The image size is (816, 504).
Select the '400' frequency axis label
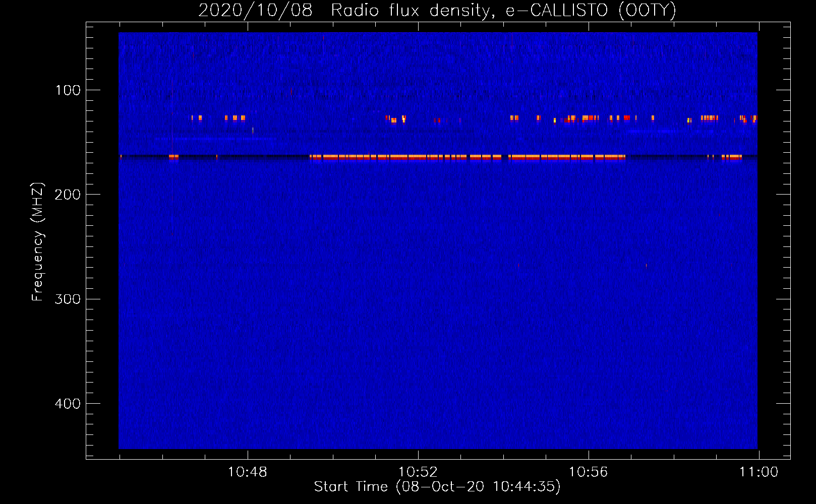coord(68,404)
